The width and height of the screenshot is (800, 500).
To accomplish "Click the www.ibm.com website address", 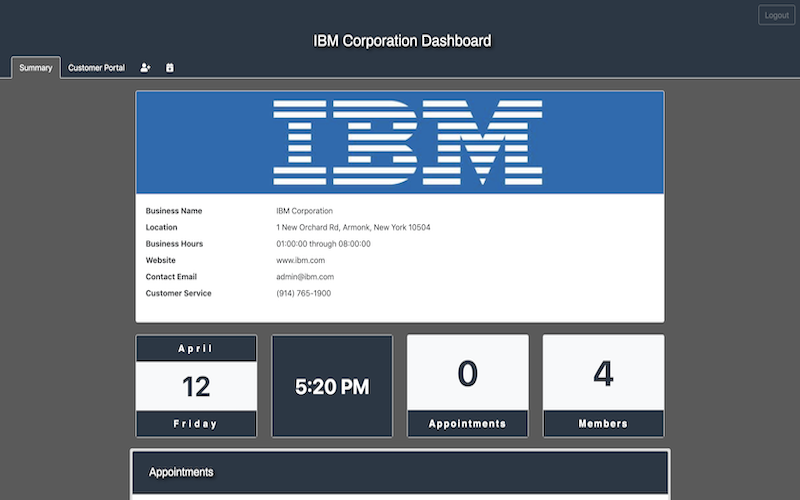I will (300, 260).
